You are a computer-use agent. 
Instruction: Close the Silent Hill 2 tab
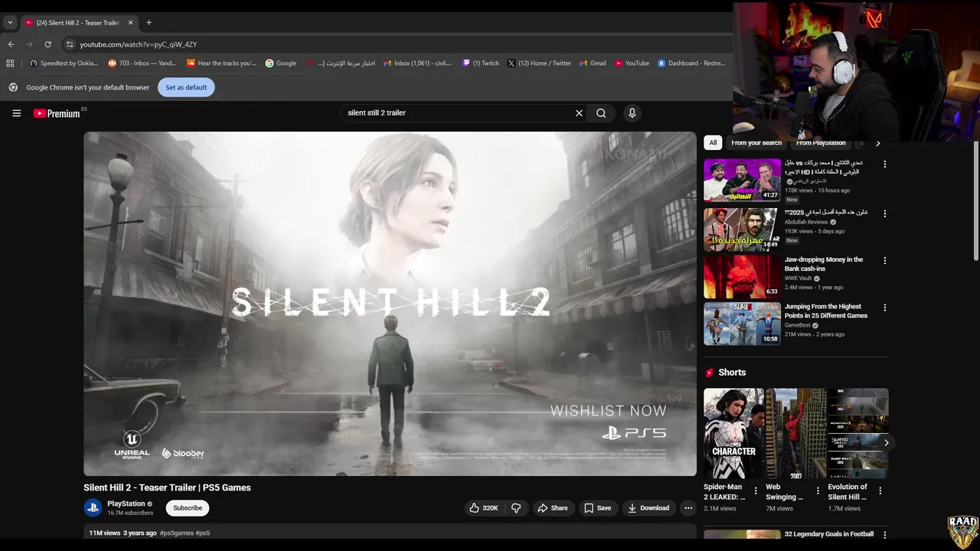130,22
